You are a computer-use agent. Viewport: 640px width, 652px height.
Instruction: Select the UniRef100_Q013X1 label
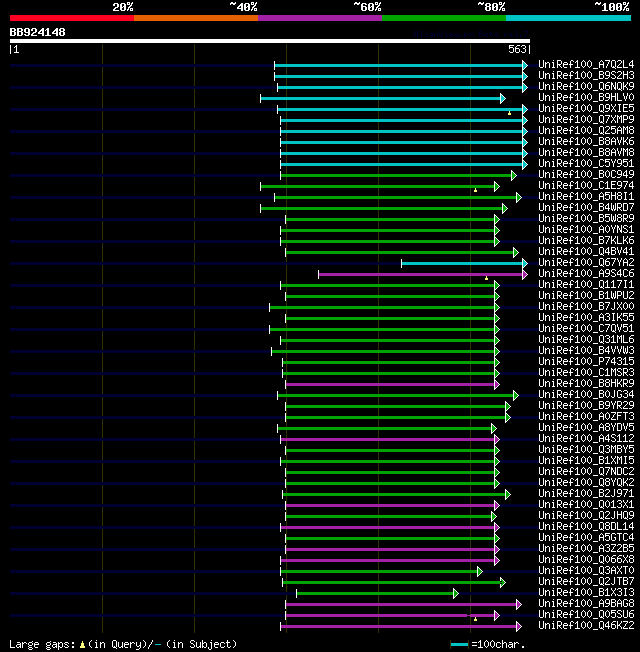[586, 504]
